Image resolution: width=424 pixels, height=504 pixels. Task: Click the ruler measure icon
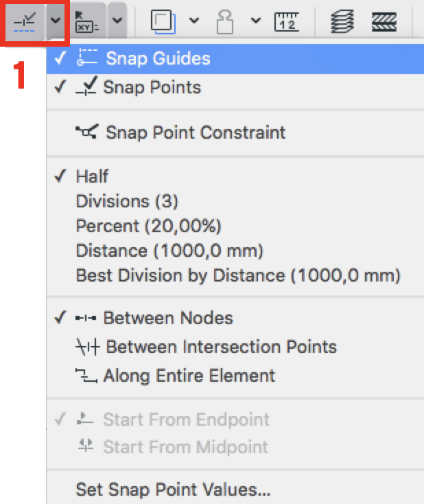point(287,22)
